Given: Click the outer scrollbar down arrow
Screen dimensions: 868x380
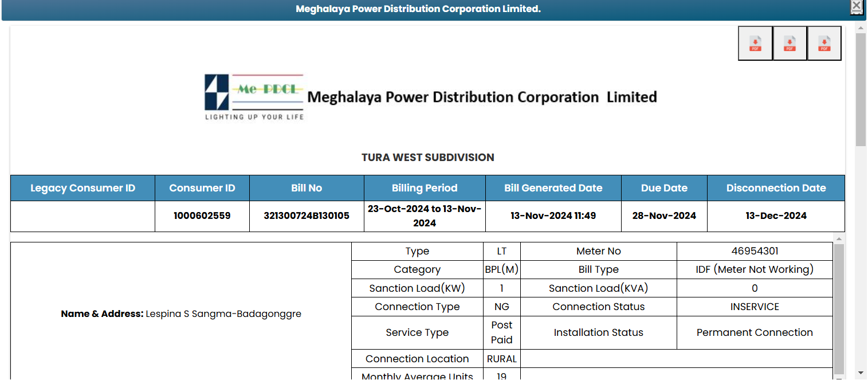Looking at the screenshot, I should click(861, 373).
